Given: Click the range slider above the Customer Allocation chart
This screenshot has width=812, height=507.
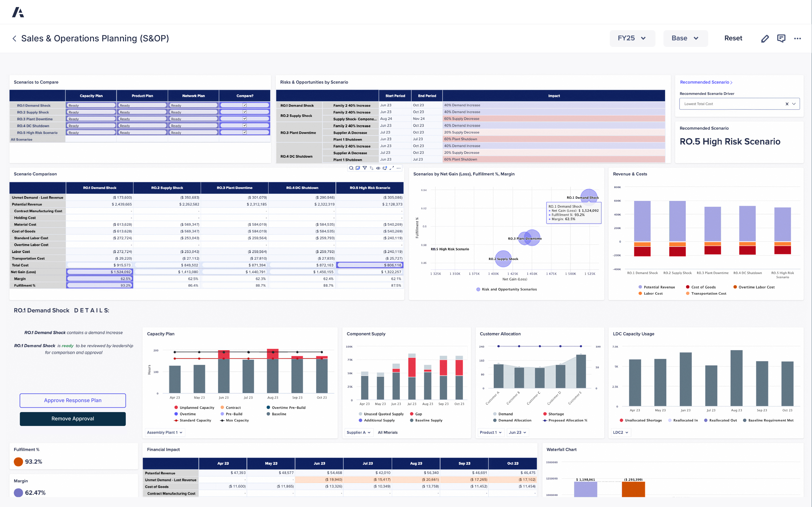Looking at the screenshot, I should coord(540,346).
